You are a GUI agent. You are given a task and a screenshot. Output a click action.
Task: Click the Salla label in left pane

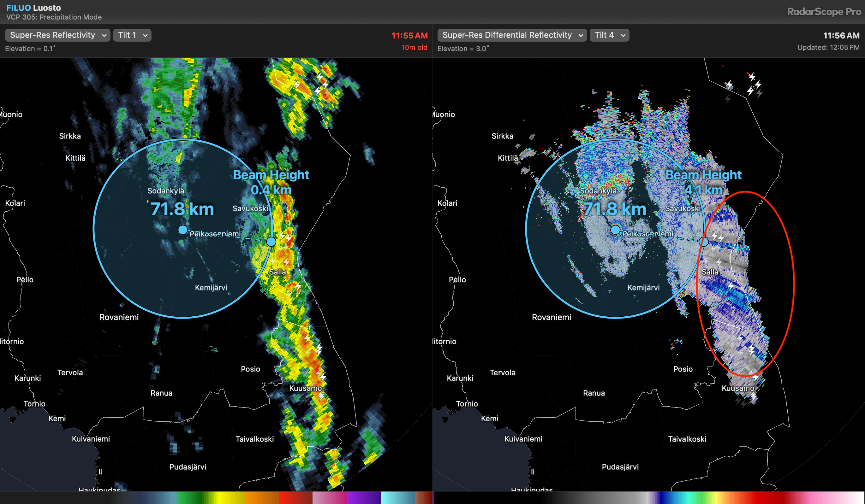coord(277,272)
